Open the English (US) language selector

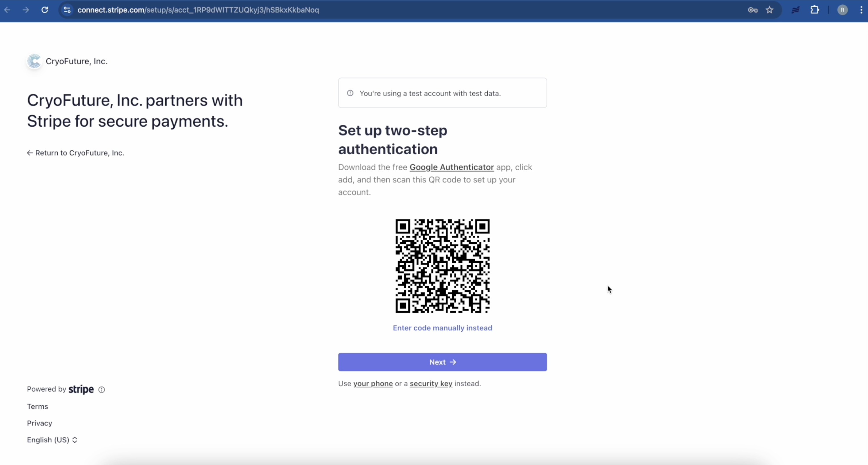[52, 440]
